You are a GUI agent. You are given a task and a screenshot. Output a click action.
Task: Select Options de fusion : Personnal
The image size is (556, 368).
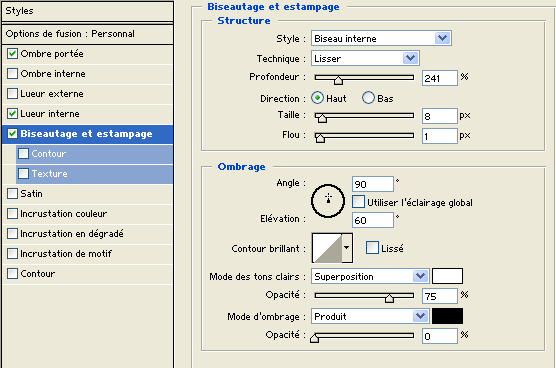click(x=88, y=34)
